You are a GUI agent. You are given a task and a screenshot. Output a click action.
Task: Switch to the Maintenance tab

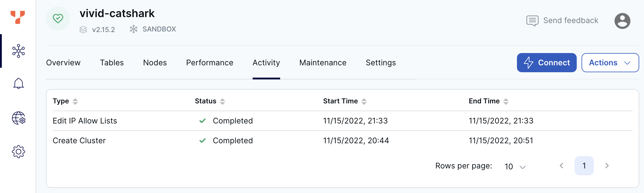click(x=323, y=63)
